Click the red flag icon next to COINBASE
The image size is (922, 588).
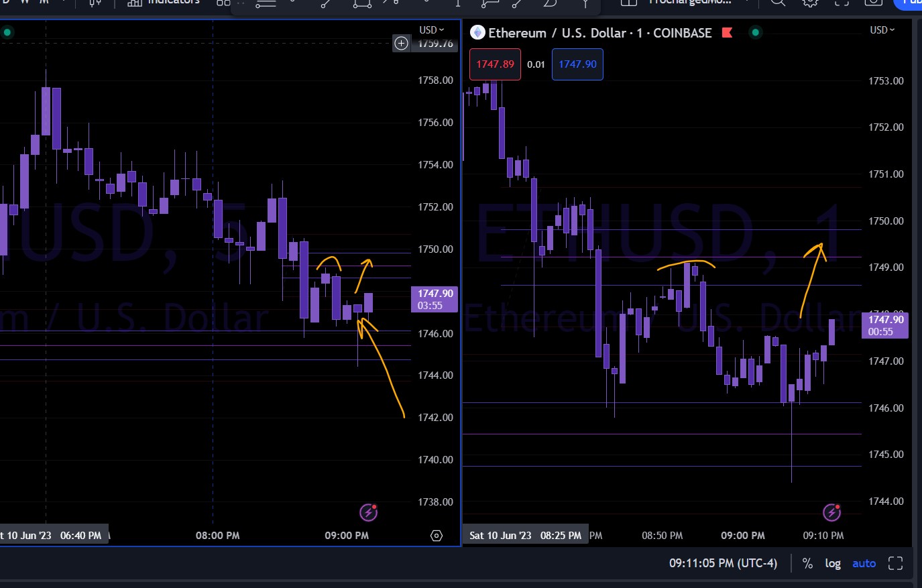[727, 32]
